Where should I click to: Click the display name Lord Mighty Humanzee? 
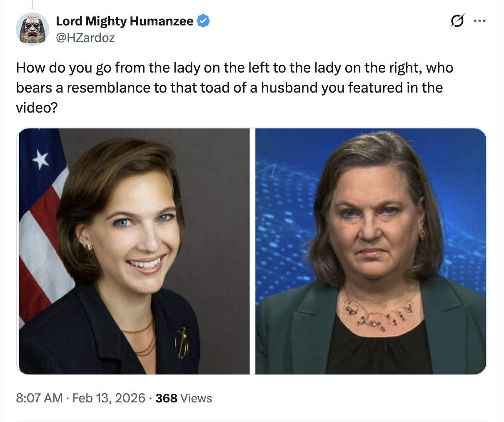[125, 21]
